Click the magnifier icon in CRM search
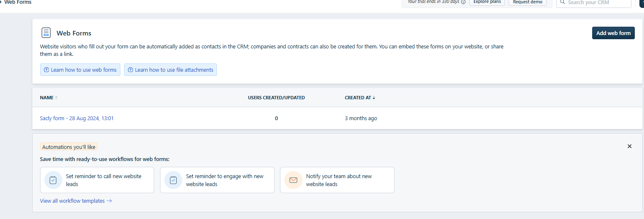 pos(563,3)
